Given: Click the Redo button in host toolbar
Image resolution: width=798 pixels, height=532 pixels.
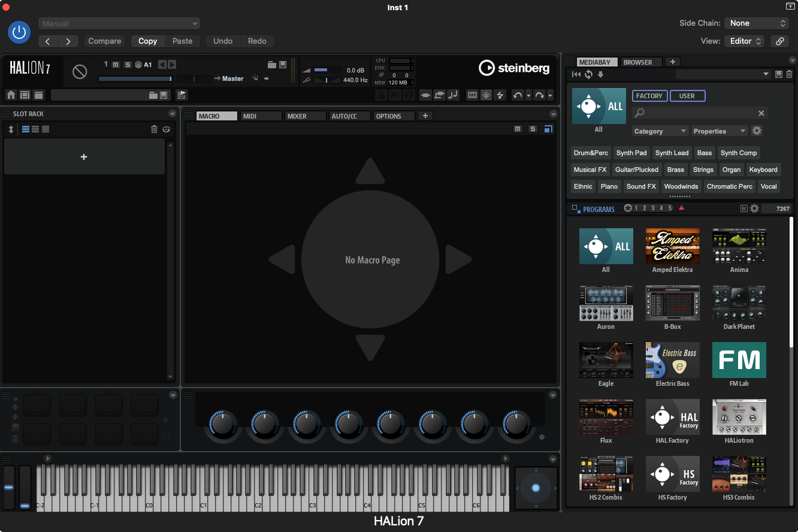Looking at the screenshot, I should coord(257,41).
